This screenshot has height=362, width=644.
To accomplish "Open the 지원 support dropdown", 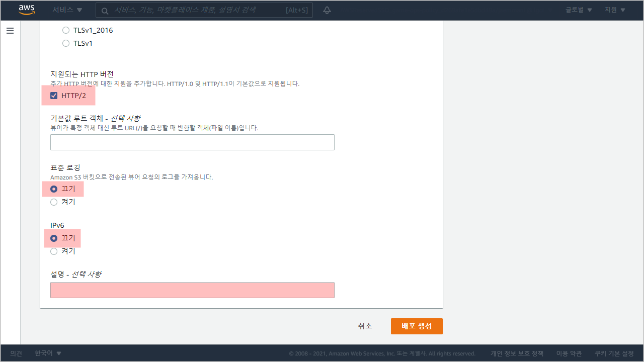I will [x=615, y=10].
